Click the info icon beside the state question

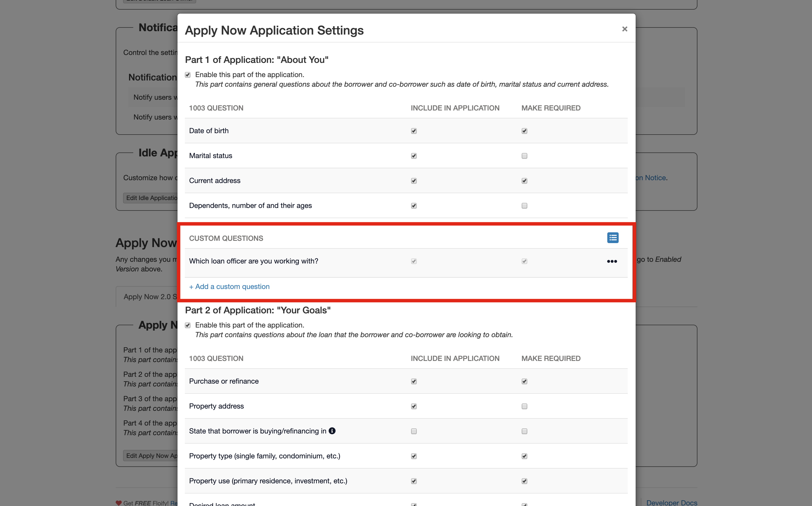pyautogui.click(x=332, y=431)
